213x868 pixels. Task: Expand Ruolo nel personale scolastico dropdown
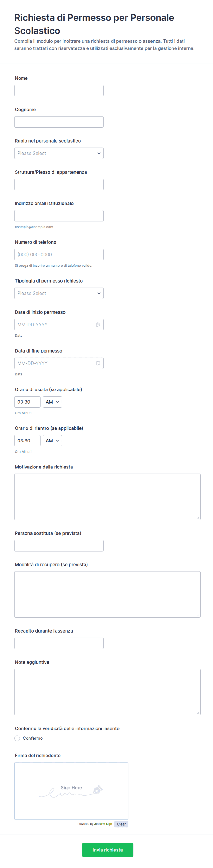[x=59, y=153]
